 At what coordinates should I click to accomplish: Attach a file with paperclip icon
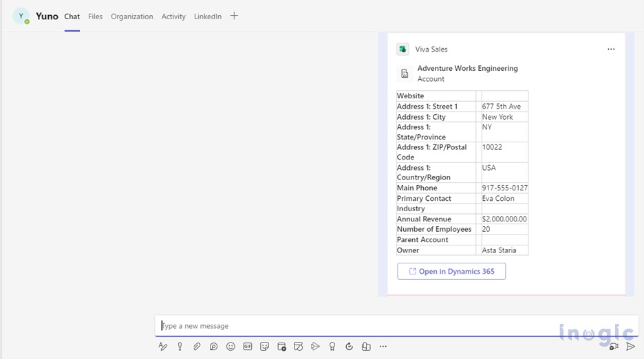pos(197,347)
